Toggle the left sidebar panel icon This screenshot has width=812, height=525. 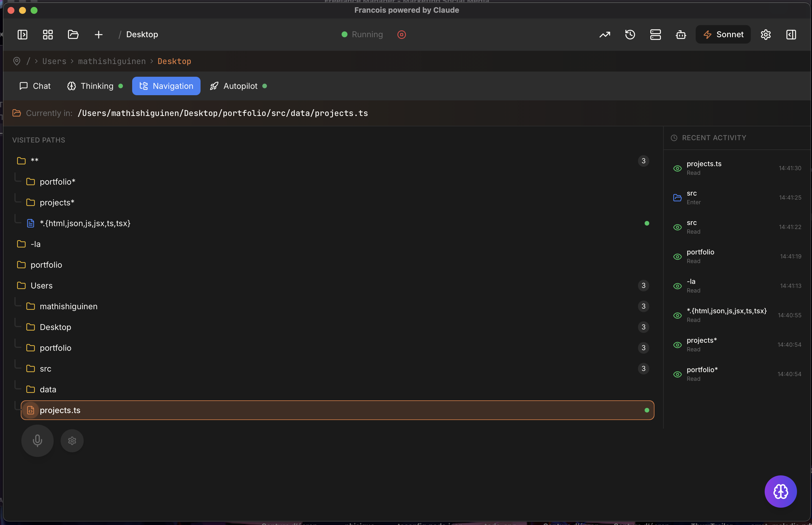(23, 34)
